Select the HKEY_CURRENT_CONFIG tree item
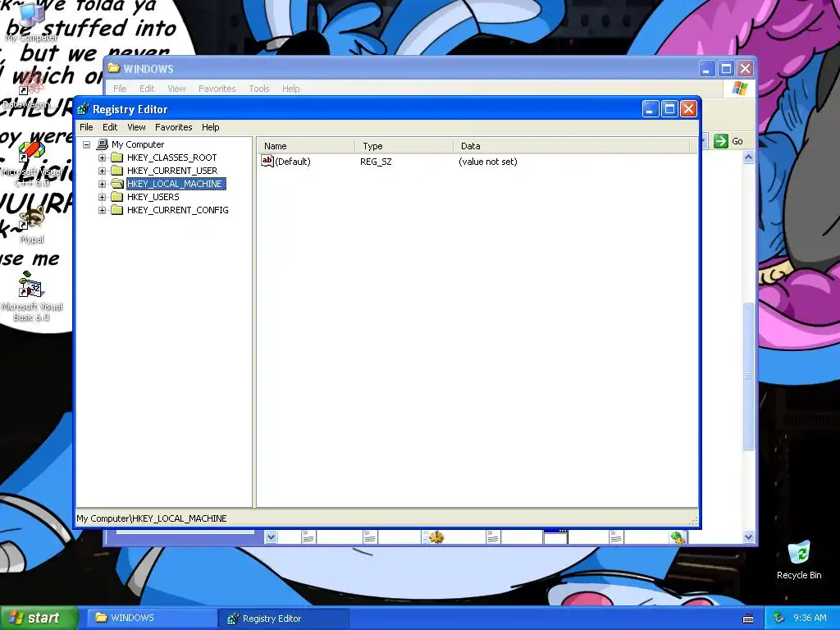This screenshot has width=840, height=630. 178,211
